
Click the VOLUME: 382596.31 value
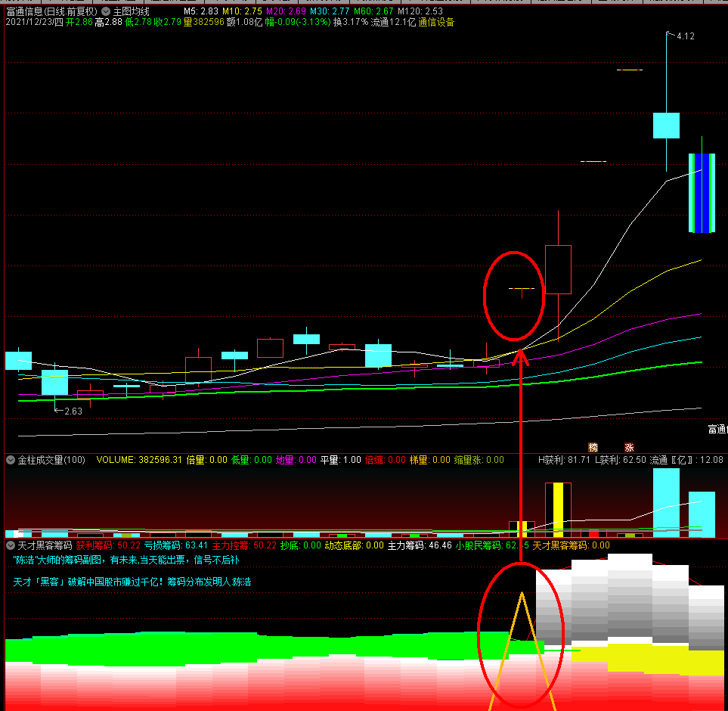(139, 460)
